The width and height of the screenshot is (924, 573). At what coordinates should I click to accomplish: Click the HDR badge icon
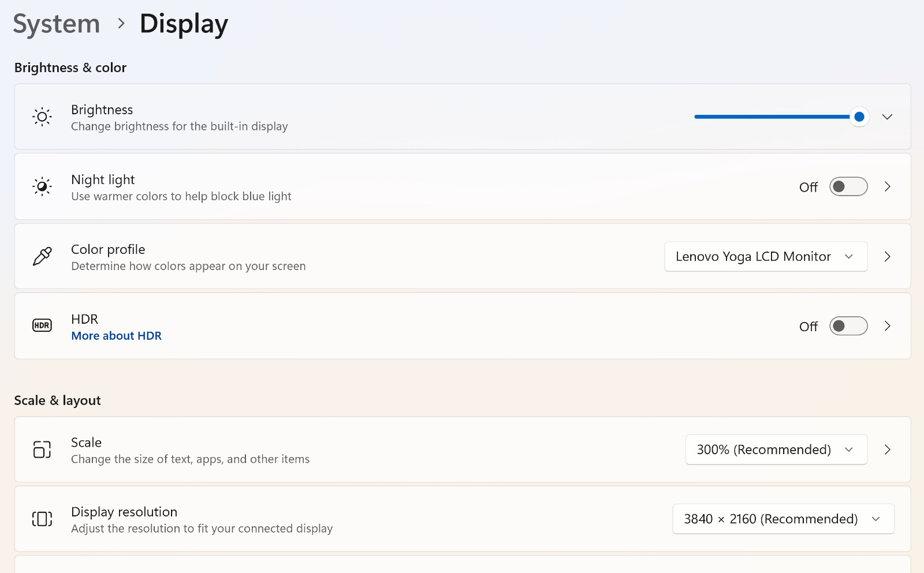point(42,325)
